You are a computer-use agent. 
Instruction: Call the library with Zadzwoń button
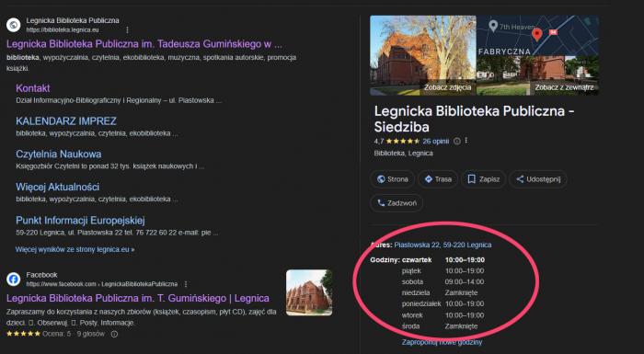397,203
